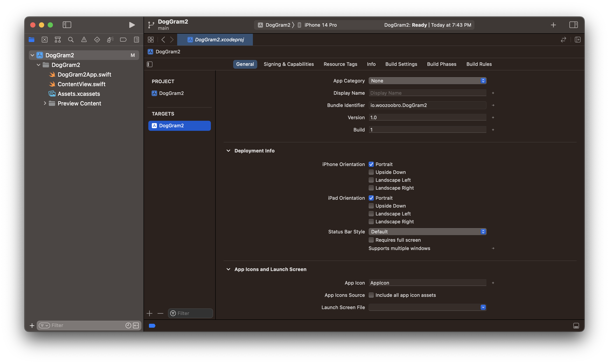
Task: Collapse the Deployment Info section
Action: [228, 150]
